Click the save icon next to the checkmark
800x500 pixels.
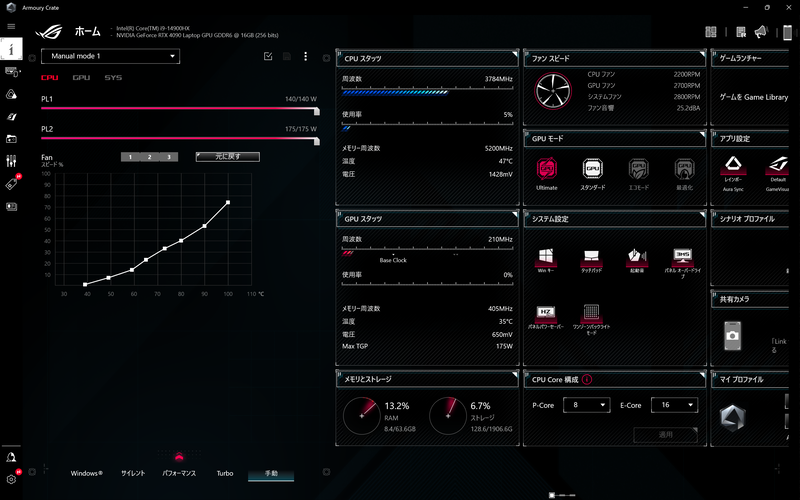click(x=287, y=56)
